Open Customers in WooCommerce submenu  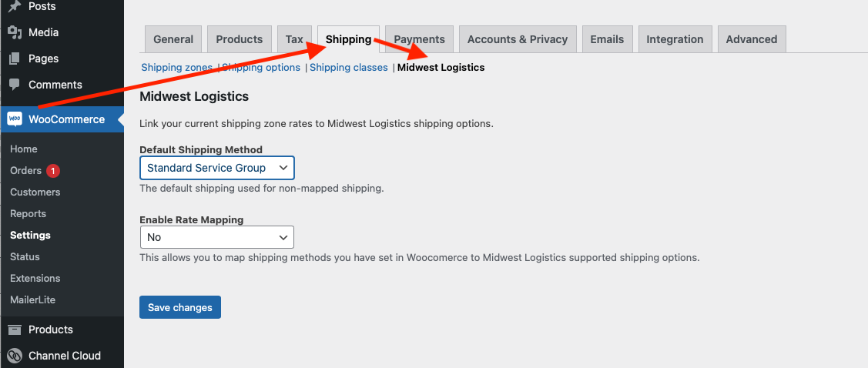tap(35, 192)
